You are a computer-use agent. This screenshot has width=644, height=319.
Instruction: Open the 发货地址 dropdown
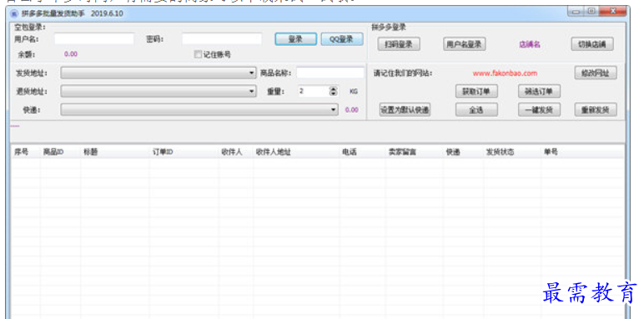(x=158, y=73)
